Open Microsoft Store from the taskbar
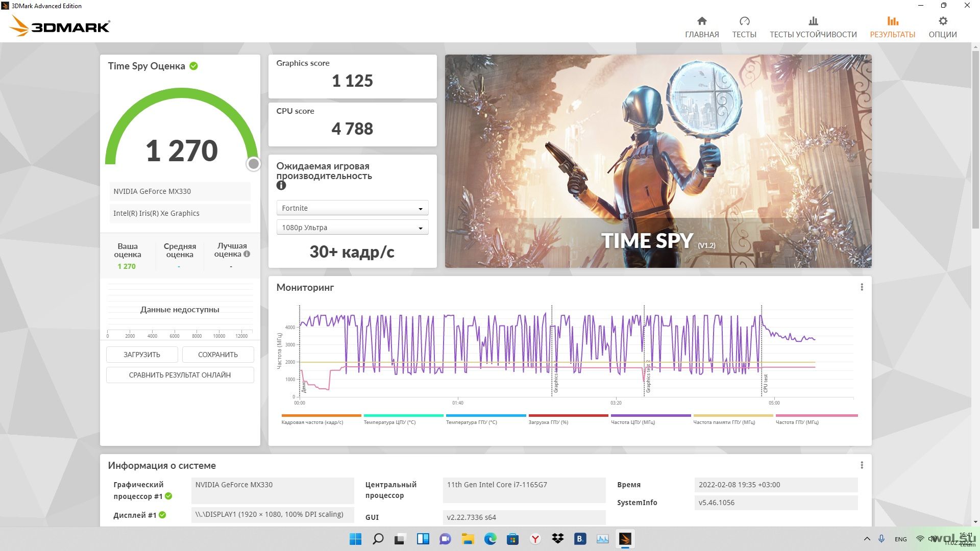The width and height of the screenshot is (980, 551). [x=512, y=539]
